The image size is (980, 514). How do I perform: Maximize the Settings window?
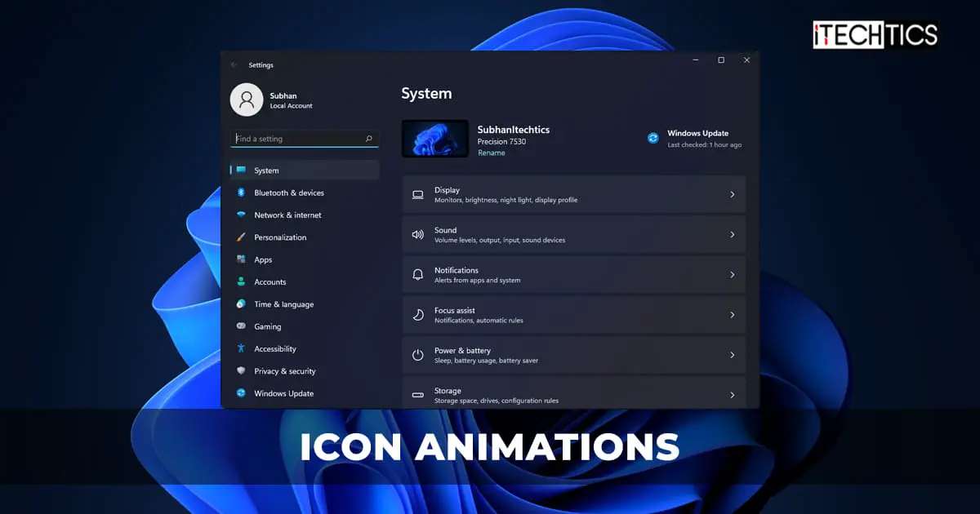tap(721, 60)
